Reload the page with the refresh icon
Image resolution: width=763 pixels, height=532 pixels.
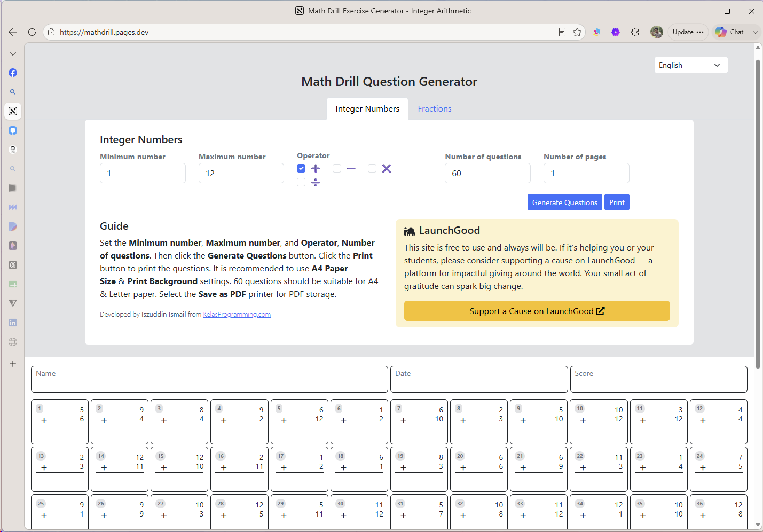[x=32, y=32]
